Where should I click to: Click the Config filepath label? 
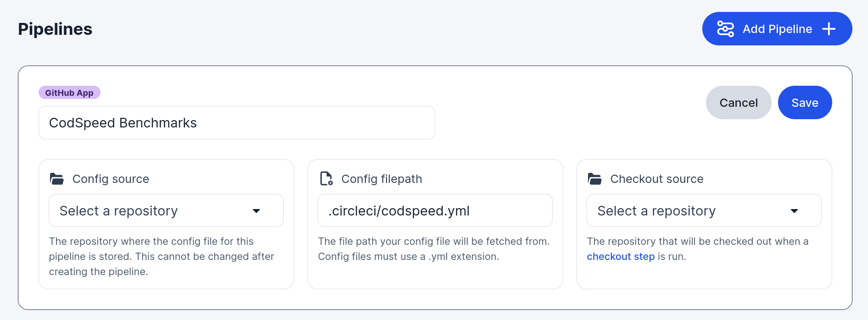[x=381, y=179]
